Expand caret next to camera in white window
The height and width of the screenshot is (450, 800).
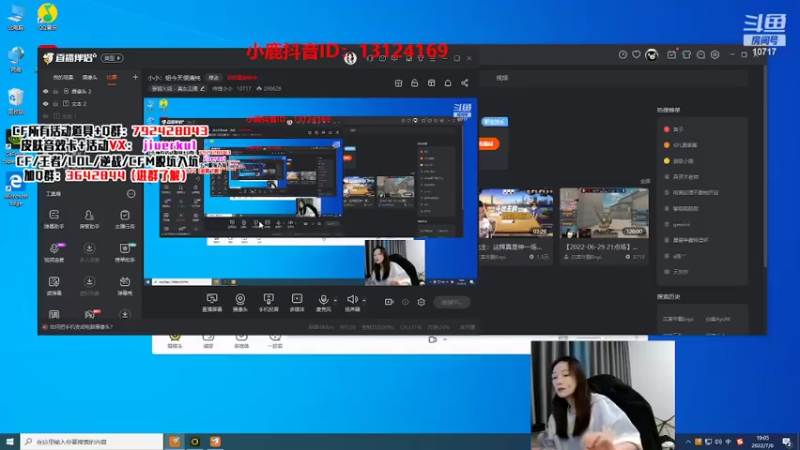(x=445, y=339)
